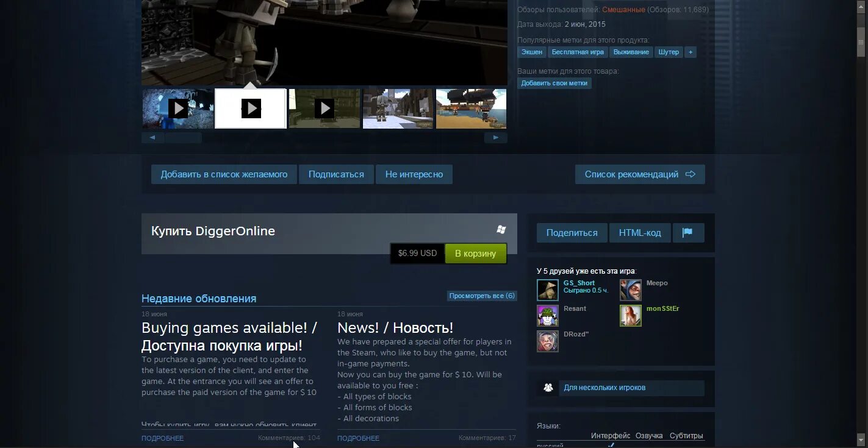Viewport: 868px width, 448px height.
Task: Open GS_Short friend avatar
Action: [548, 290]
